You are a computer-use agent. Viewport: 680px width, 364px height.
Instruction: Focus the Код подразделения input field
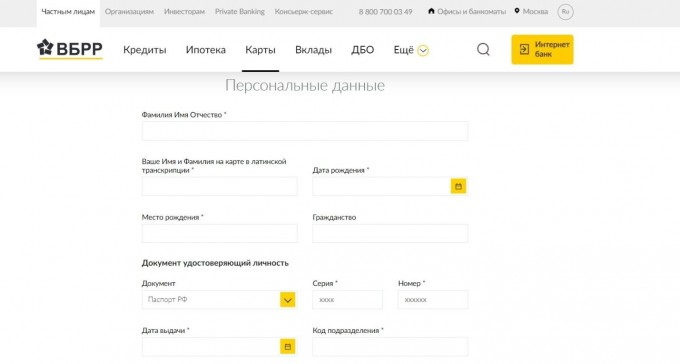[390, 347]
